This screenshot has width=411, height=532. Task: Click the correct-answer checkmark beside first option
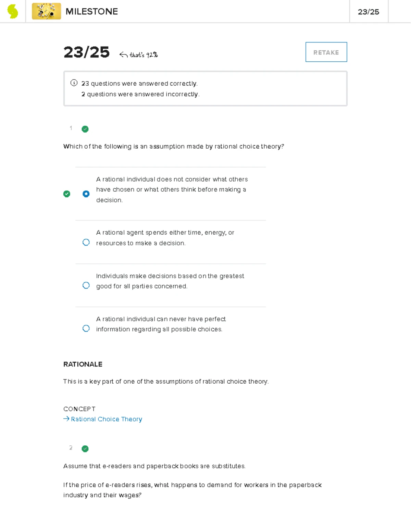[x=67, y=194]
